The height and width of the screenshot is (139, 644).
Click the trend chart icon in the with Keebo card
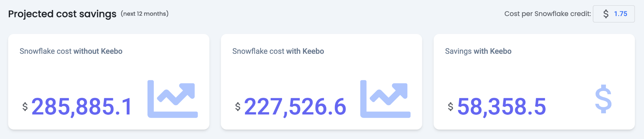385,99
